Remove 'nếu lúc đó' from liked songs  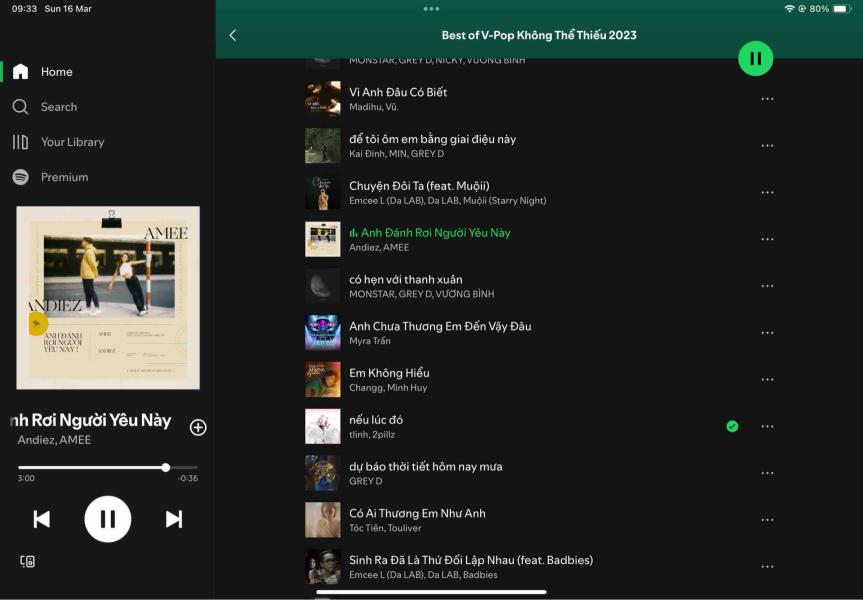pos(732,427)
